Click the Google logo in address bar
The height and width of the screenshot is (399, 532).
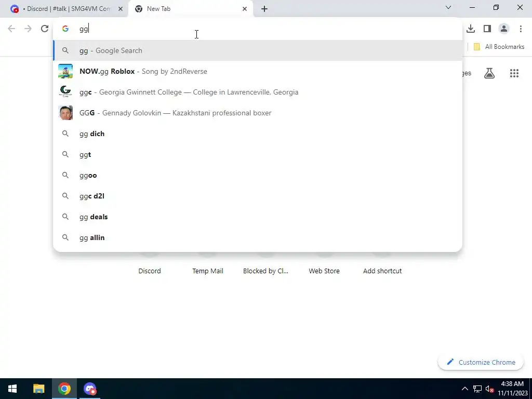[x=65, y=29]
